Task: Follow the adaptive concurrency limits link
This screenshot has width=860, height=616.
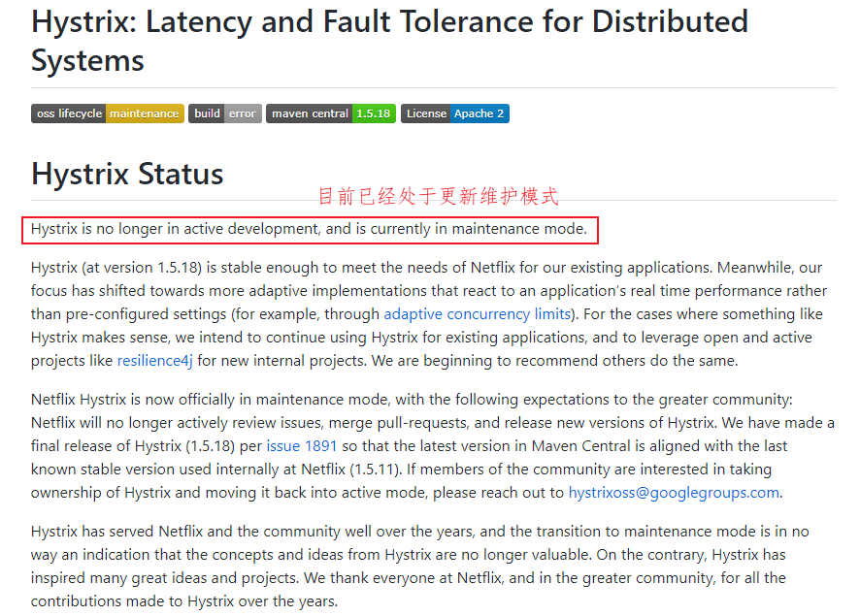Action: point(478,314)
